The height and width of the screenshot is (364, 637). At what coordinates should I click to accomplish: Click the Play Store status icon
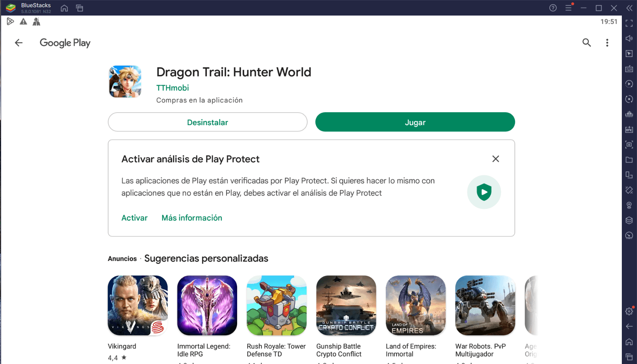click(10, 22)
